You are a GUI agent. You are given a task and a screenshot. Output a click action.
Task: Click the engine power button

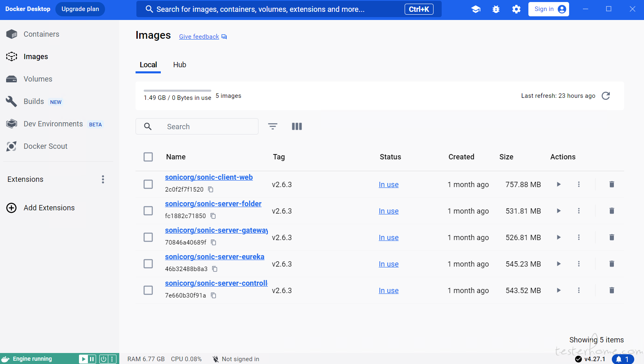103,359
